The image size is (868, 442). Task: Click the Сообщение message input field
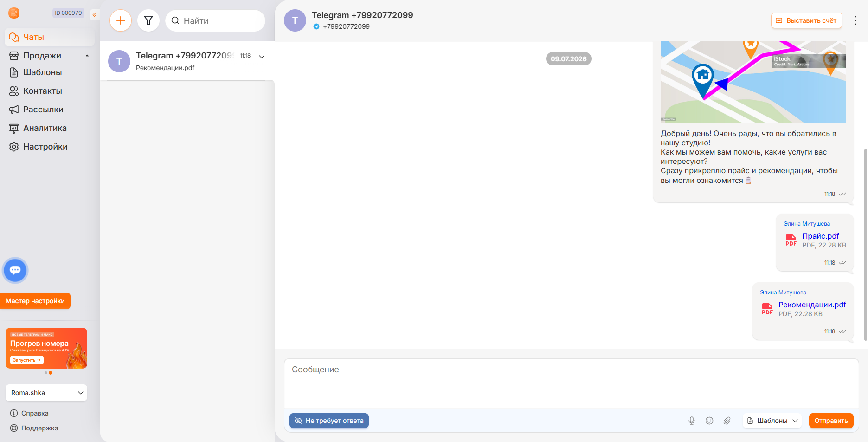(571, 383)
